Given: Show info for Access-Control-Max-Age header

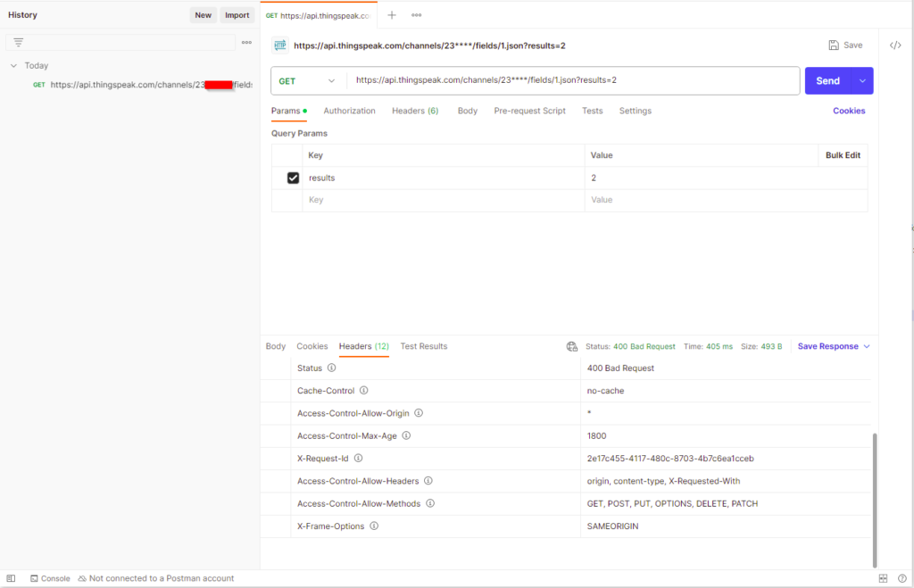Looking at the screenshot, I should pyautogui.click(x=406, y=435).
